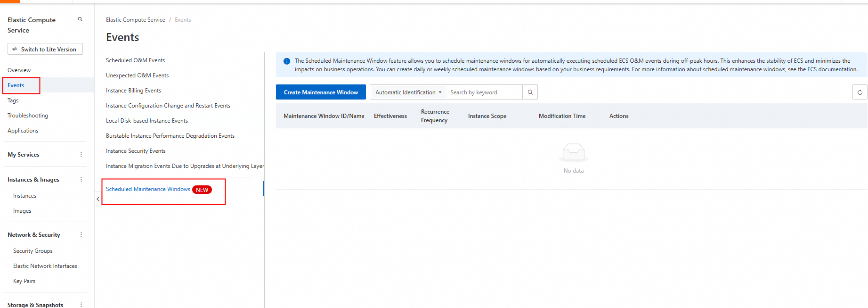Select Instance Configuration Change and Restart Events

coord(168,106)
